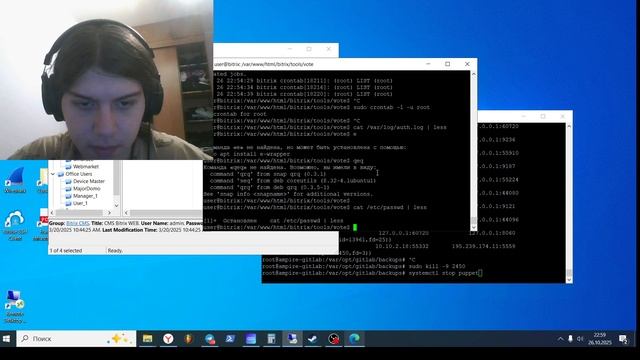
Task: Open the round black-red taskbar app
Action: [333, 339]
